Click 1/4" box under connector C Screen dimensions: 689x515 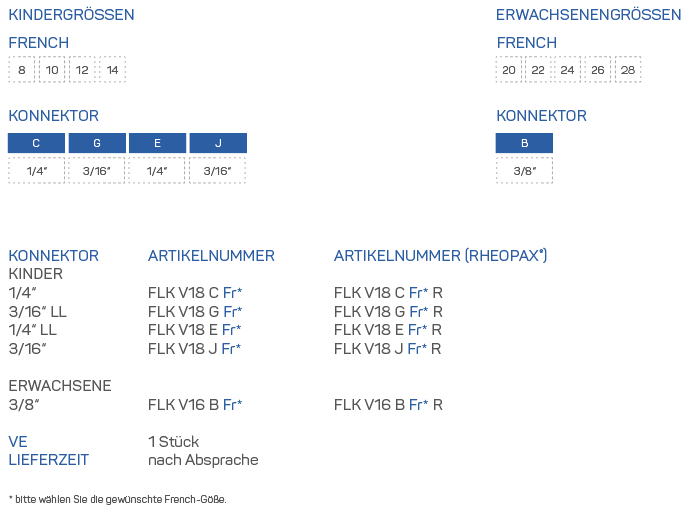(x=36, y=171)
